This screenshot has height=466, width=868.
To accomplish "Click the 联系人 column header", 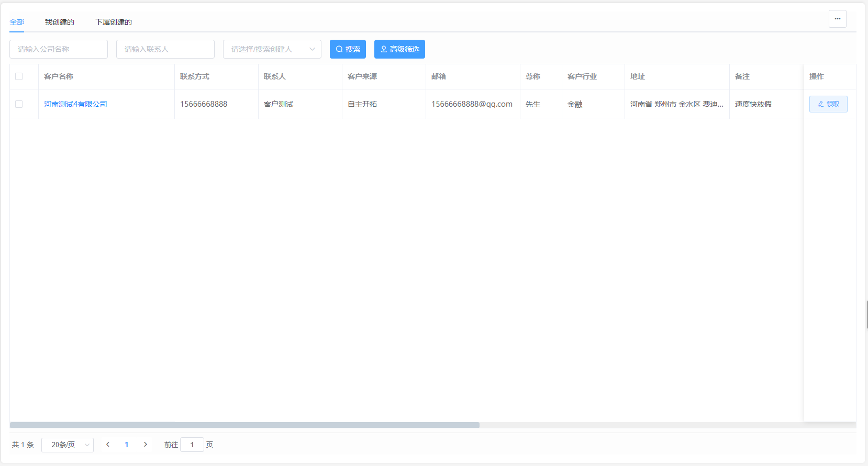I will (275, 76).
